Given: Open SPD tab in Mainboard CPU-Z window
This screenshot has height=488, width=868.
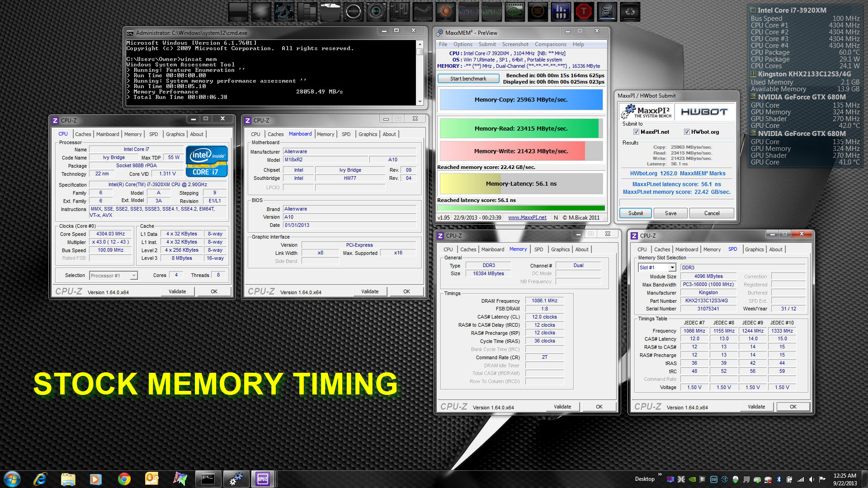Looking at the screenshot, I should click(x=346, y=134).
